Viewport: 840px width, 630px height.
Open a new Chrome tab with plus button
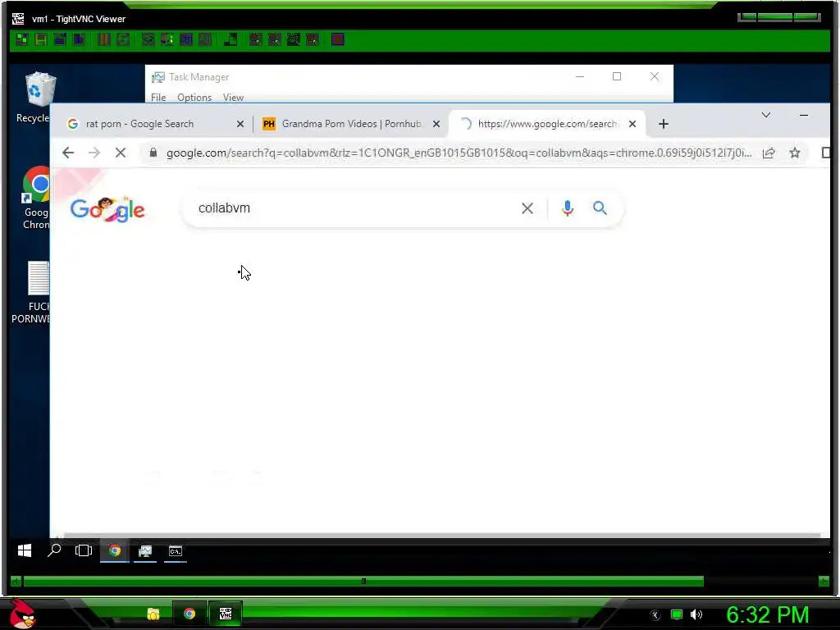point(663,124)
